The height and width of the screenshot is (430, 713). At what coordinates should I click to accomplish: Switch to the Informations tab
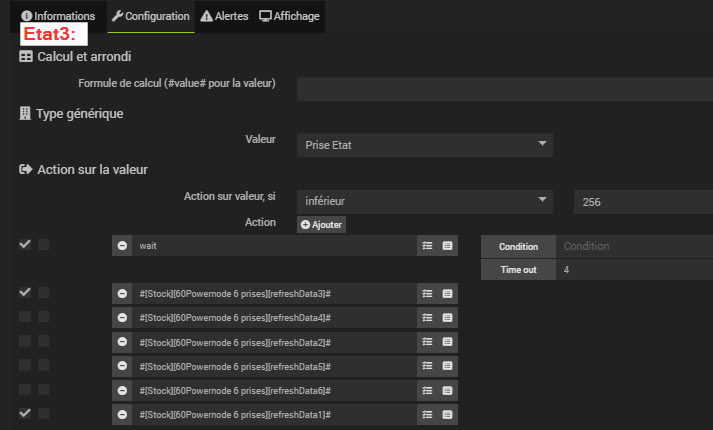pos(58,16)
